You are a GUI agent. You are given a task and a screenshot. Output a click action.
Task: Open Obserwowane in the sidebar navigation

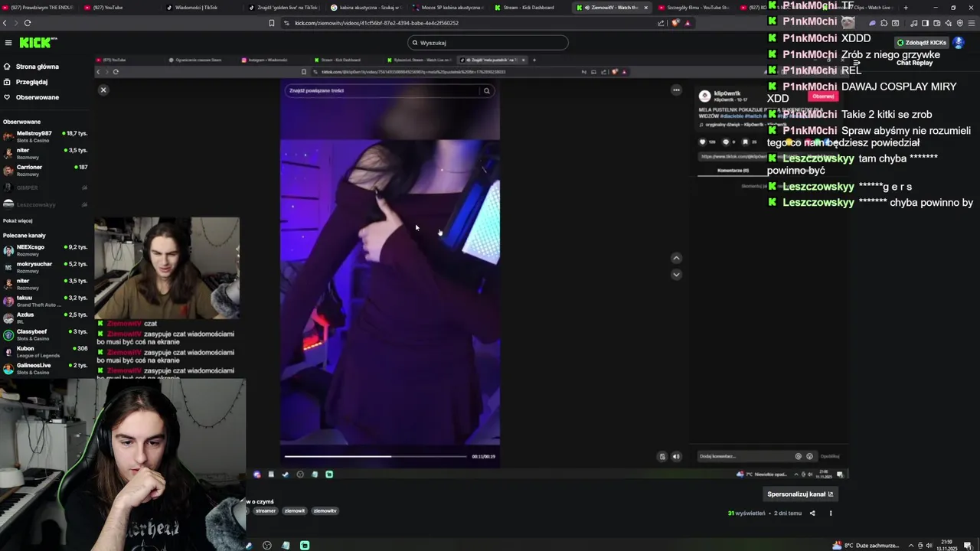click(37, 97)
